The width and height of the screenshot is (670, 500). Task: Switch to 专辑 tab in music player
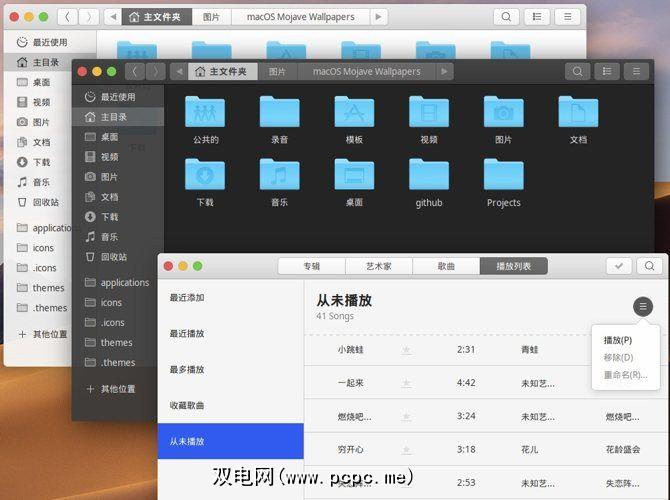coord(311,266)
